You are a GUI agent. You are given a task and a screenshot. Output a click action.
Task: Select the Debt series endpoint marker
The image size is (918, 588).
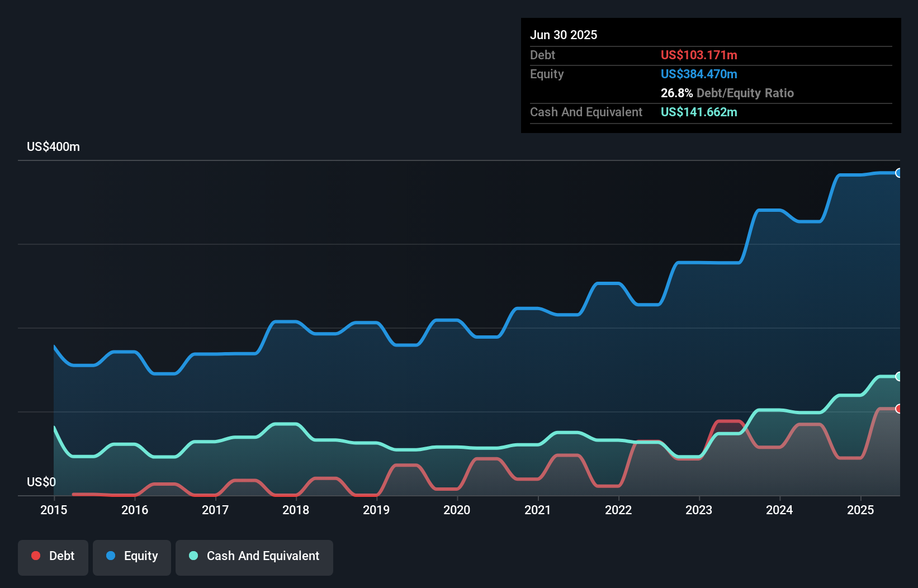point(898,409)
